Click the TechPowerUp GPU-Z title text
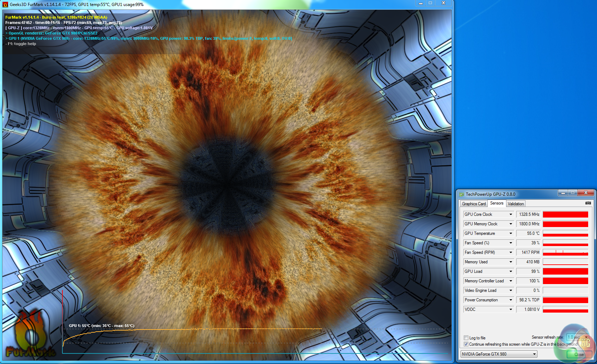Viewport: 597px width, 364px height. pos(491,194)
